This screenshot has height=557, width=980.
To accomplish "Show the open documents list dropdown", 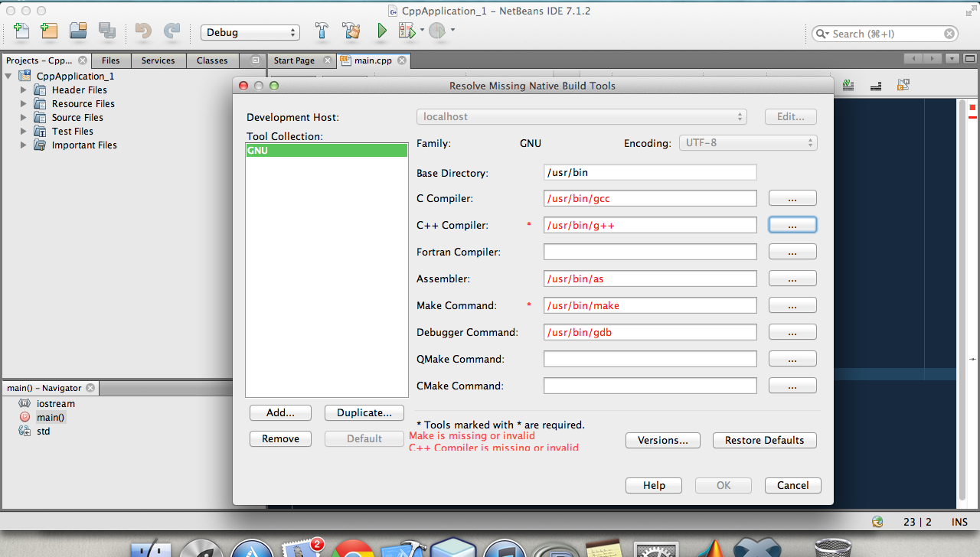I will point(952,58).
